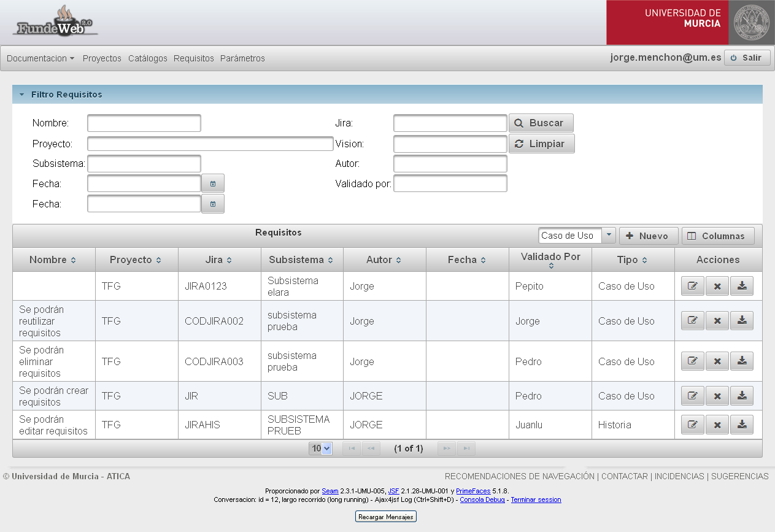Click the Buscar button
The height and width of the screenshot is (532, 775).
pos(541,123)
